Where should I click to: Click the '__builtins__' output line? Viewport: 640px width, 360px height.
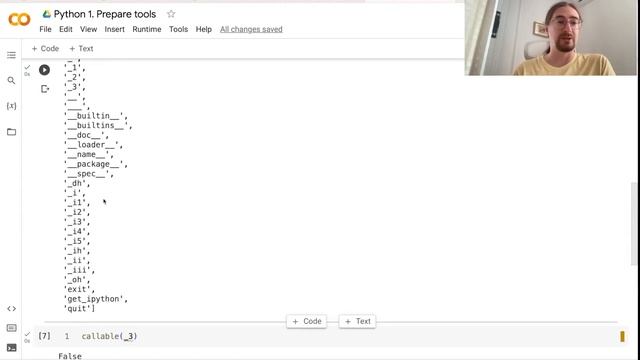[x=98, y=125]
